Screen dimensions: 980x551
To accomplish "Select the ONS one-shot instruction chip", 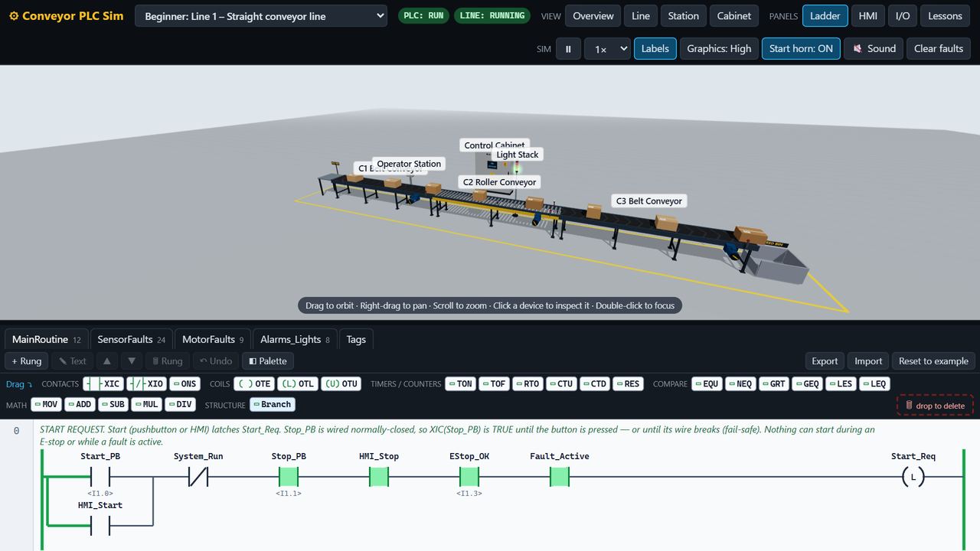I will (x=185, y=383).
